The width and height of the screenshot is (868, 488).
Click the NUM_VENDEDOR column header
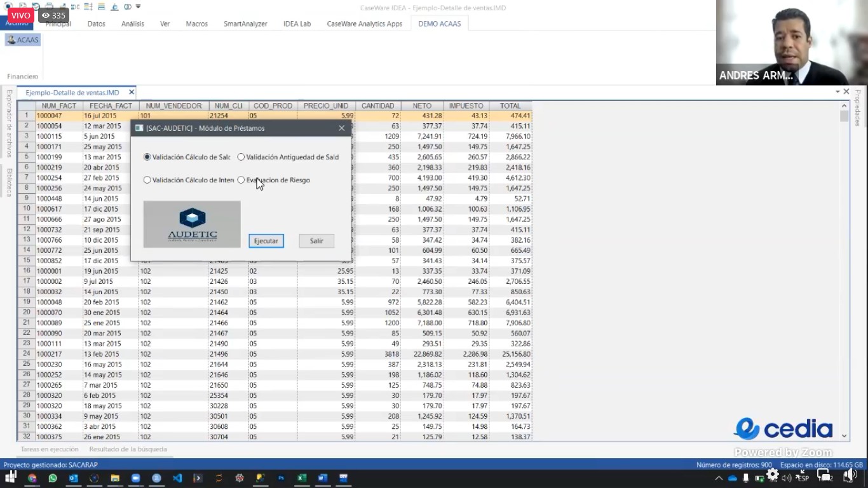point(174,106)
